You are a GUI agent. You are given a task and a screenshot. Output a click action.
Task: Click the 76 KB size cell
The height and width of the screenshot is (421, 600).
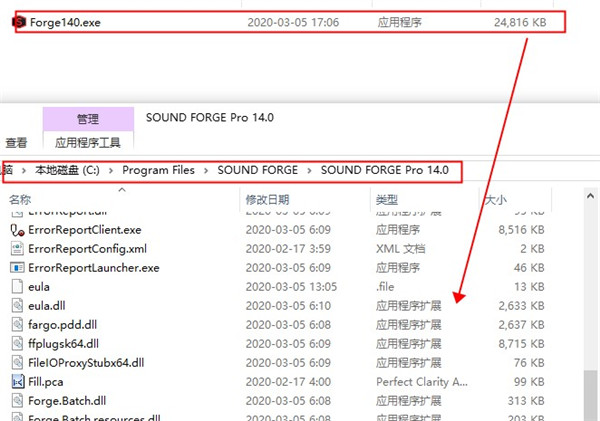coord(529,363)
